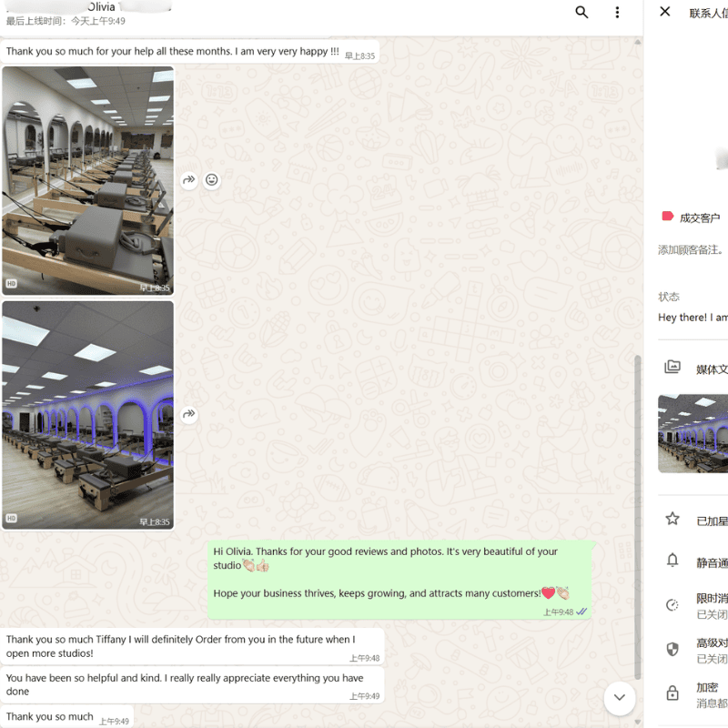Open media thumbnail in contact panel
728x728 pixels.
[693, 433]
